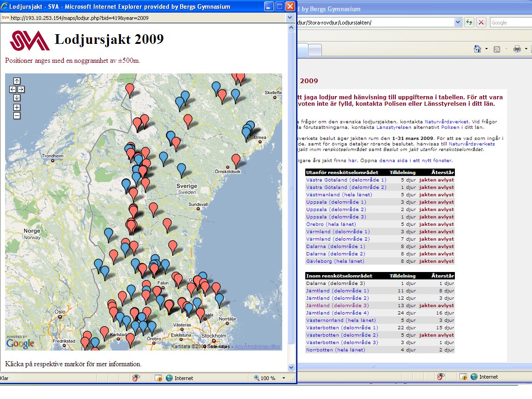Click the Internet Explorer icon in popup title bar
Screen dimensions: 532x399
(x=5, y=6)
